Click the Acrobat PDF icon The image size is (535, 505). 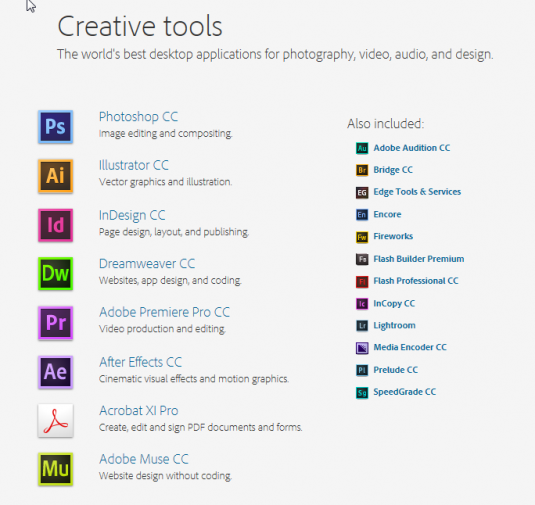pyautogui.click(x=56, y=420)
